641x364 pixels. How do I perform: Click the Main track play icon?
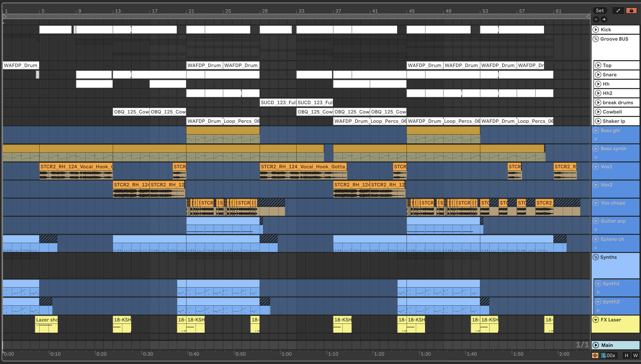coord(596,345)
